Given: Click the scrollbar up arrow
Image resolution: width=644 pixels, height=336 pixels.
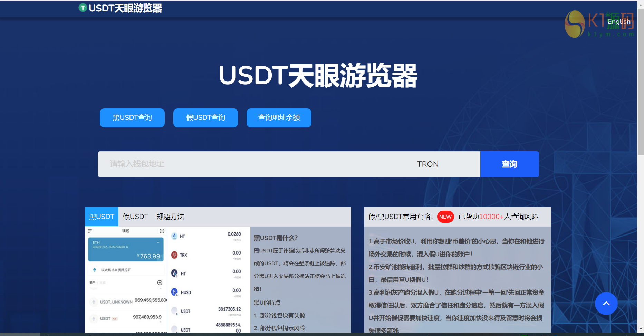Looking at the screenshot, I should click(641, 5).
